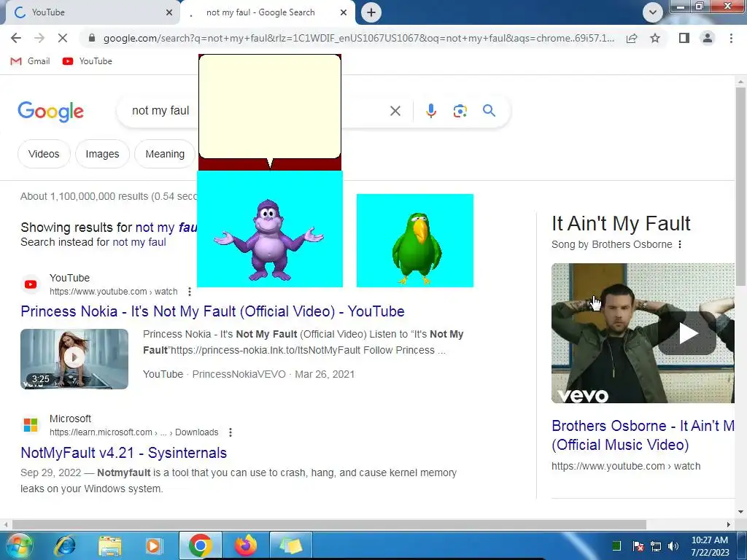The width and height of the screenshot is (747, 560).
Task: Open the Gmail bookmark
Action: [30, 61]
